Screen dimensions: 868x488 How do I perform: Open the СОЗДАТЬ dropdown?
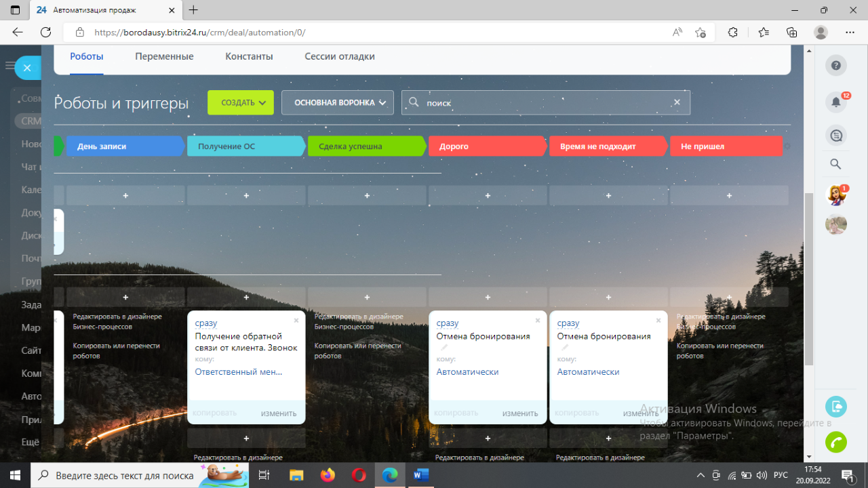tap(241, 102)
